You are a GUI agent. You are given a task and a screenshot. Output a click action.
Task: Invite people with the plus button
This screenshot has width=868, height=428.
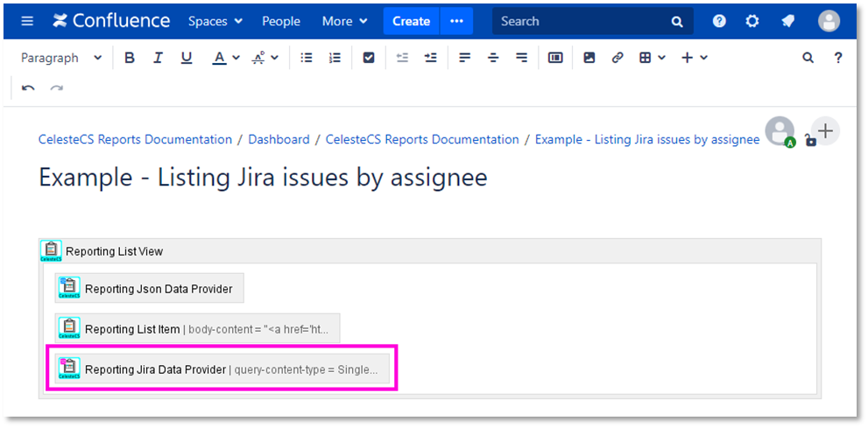pyautogui.click(x=825, y=131)
